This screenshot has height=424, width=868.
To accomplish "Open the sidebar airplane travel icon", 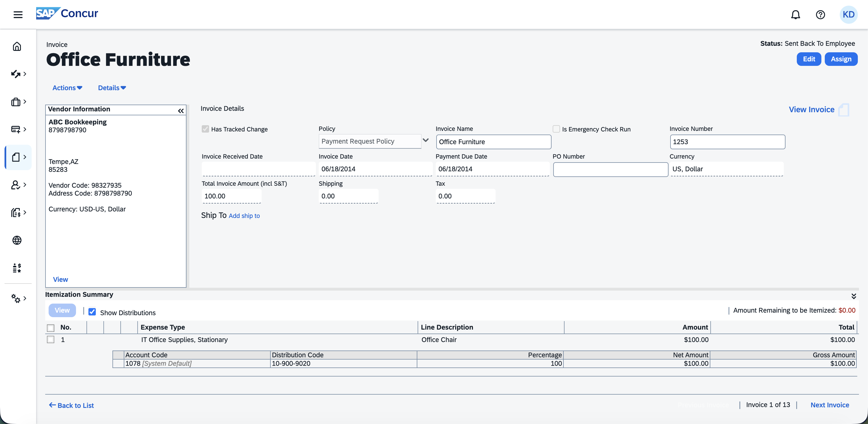I will pyautogui.click(x=16, y=74).
